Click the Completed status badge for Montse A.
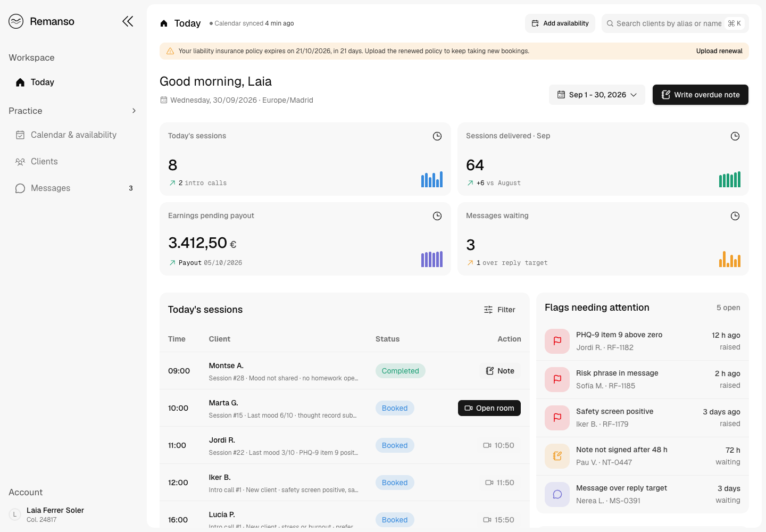 pos(401,371)
